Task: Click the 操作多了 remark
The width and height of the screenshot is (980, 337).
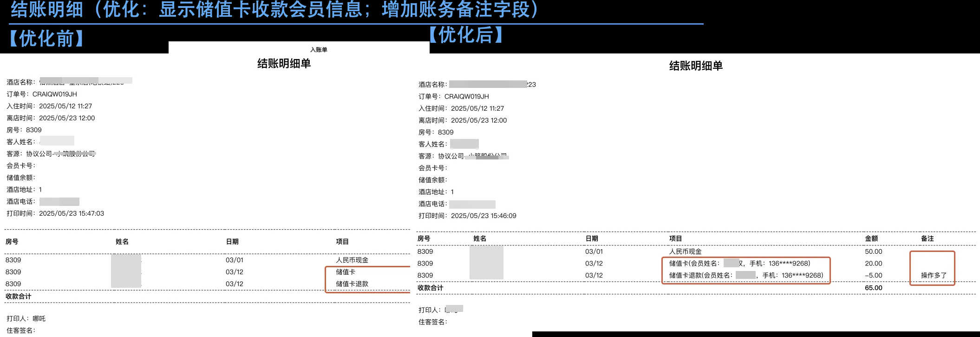Action: click(934, 275)
